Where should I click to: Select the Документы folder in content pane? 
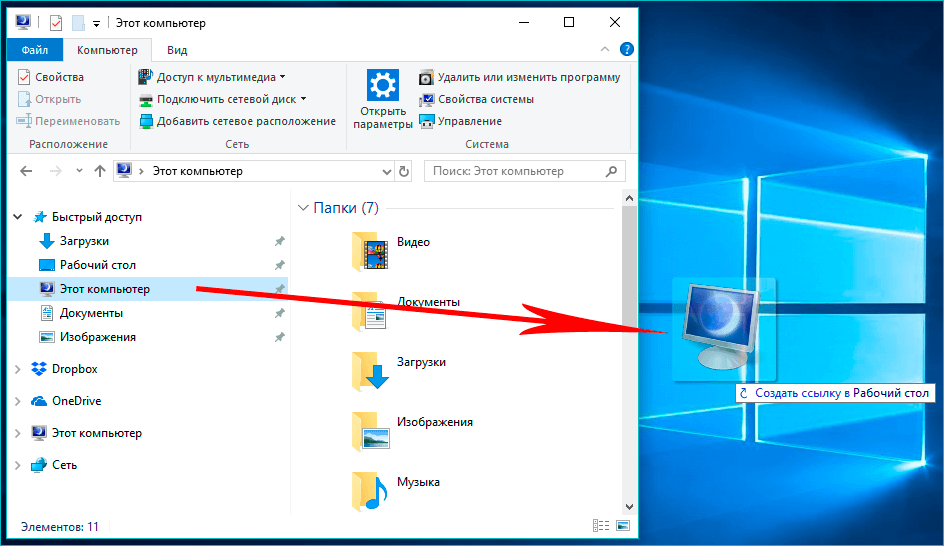click(406, 312)
